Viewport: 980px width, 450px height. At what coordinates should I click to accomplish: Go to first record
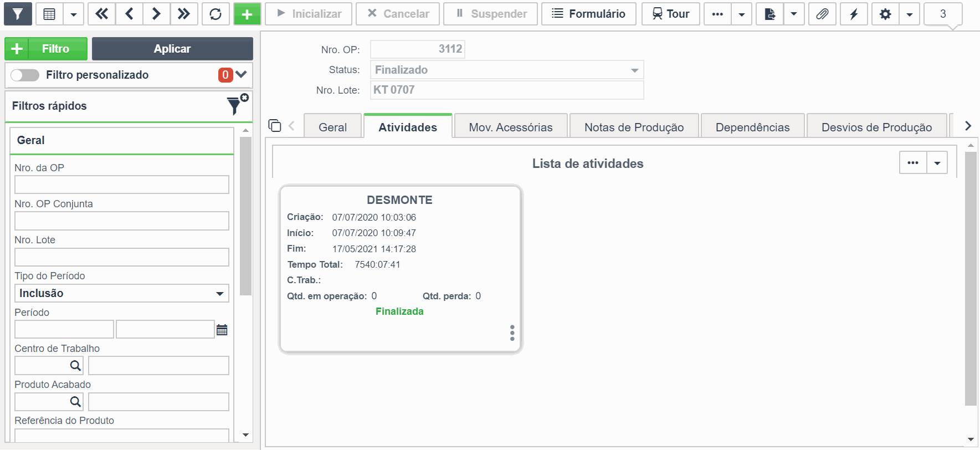tap(102, 14)
